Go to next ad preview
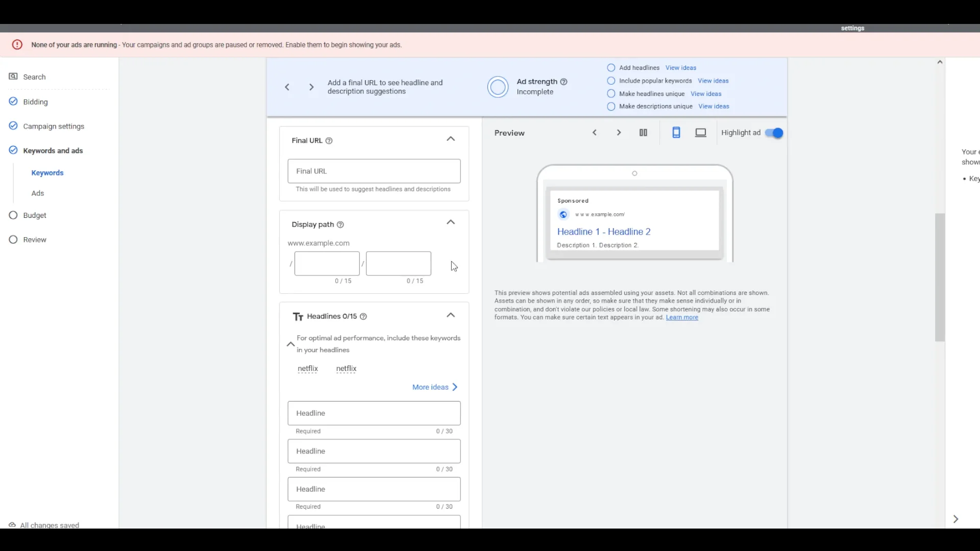Image resolution: width=980 pixels, height=551 pixels. coord(619,133)
